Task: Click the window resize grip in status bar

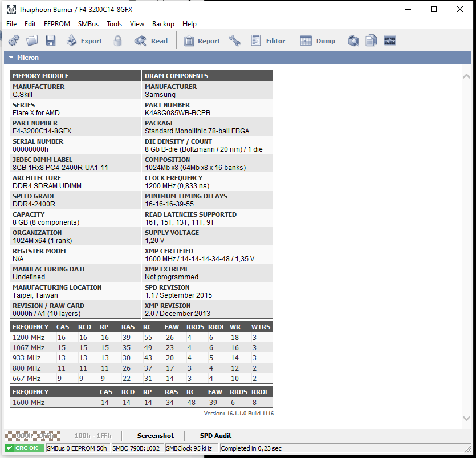Action: (468, 448)
